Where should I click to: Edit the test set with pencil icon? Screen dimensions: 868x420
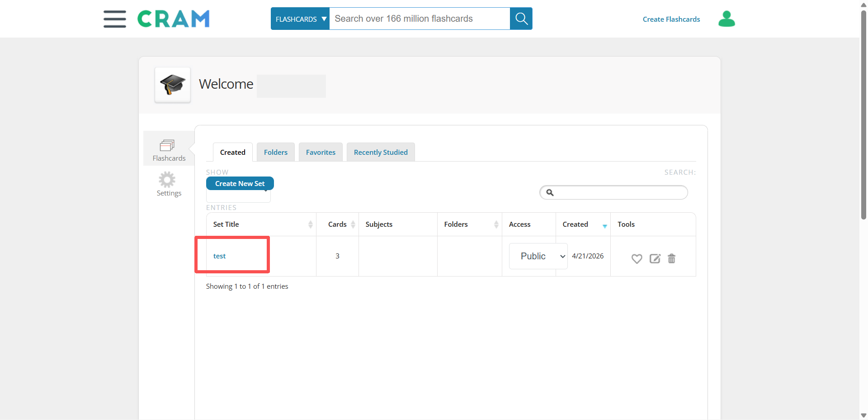click(x=655, y=258)
